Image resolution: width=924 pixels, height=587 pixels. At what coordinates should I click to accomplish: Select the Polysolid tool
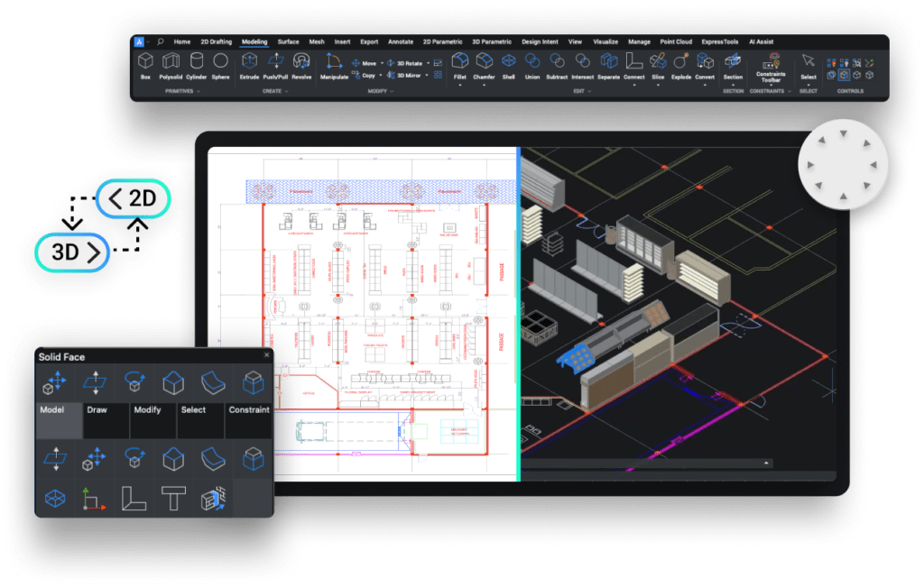[x=171, y=65]
